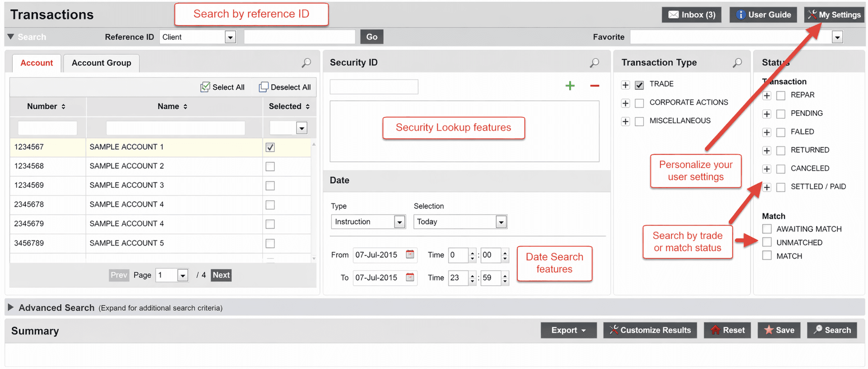
Task: Switch to the Account tab
Action: point(37,63)
